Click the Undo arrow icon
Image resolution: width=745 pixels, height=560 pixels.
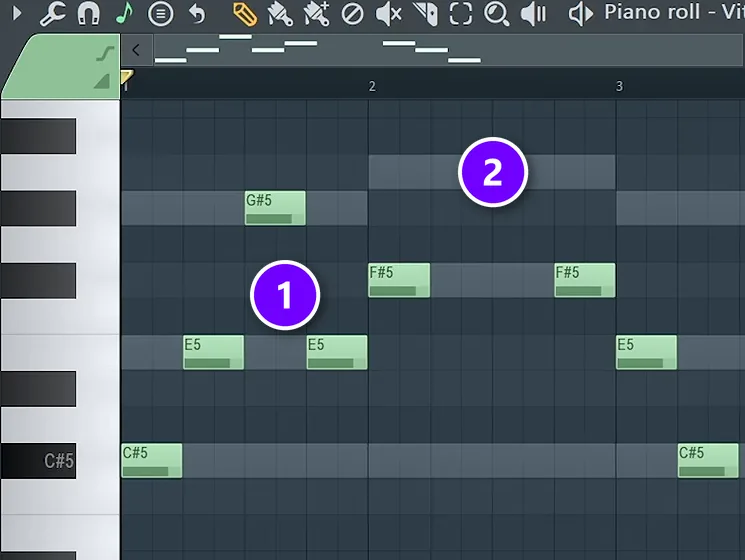(197, 14)
